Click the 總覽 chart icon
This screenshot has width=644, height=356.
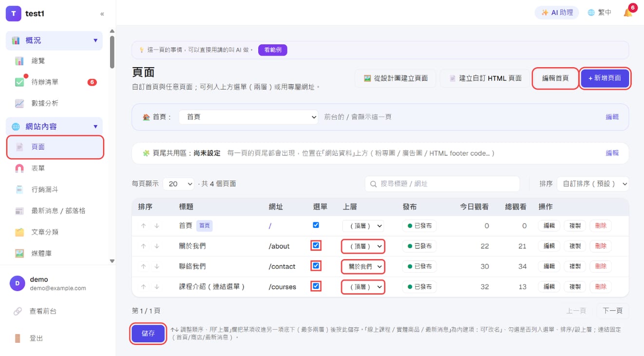pyautogui.click(x=19, y=61)
